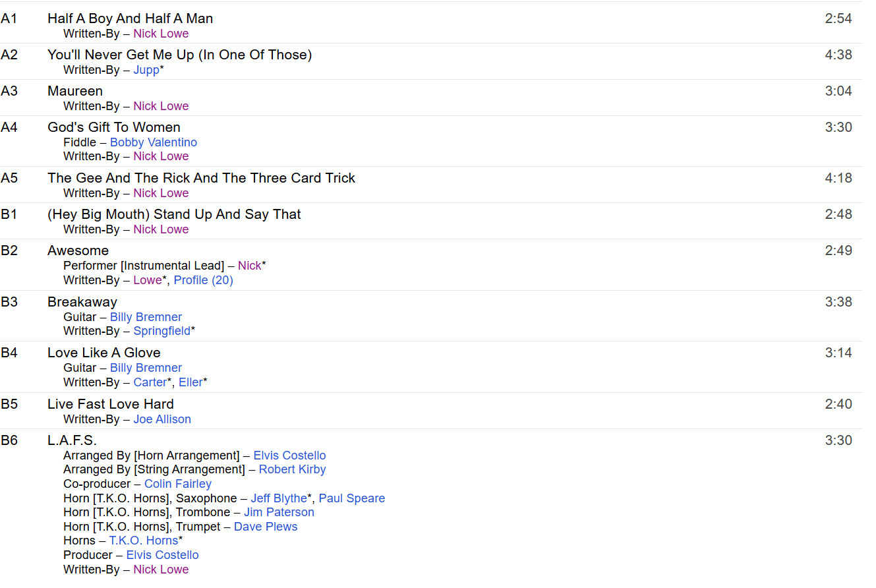This screenshot has width=876, height=588.
Task: Open Bobby Valentino fiddle credit link
Action: (154, 142)
